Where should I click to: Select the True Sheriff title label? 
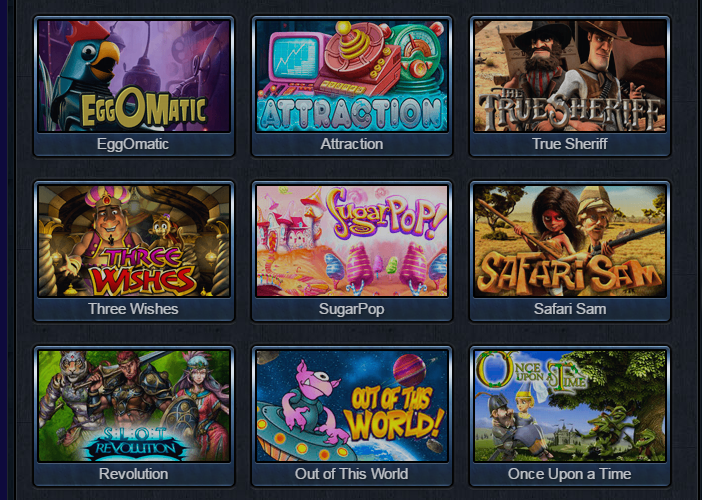(569, 144)
